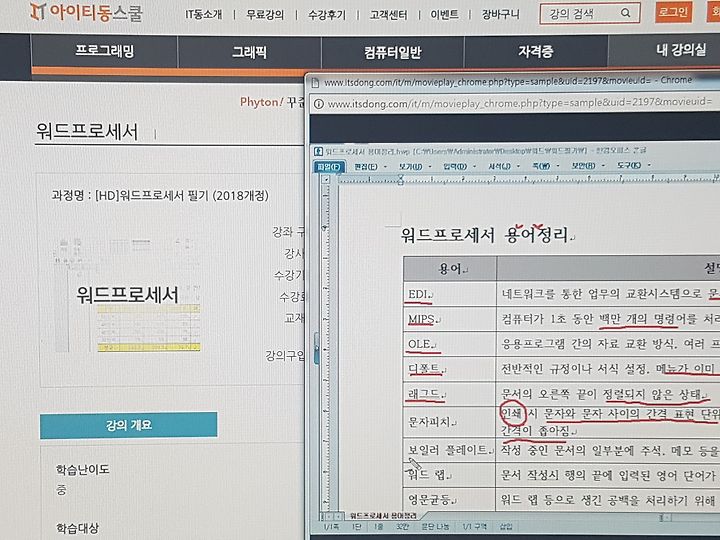Click the 영문균등 table cell
The width and height of the screenshot is (720, 540).
[x=450, y=499]
